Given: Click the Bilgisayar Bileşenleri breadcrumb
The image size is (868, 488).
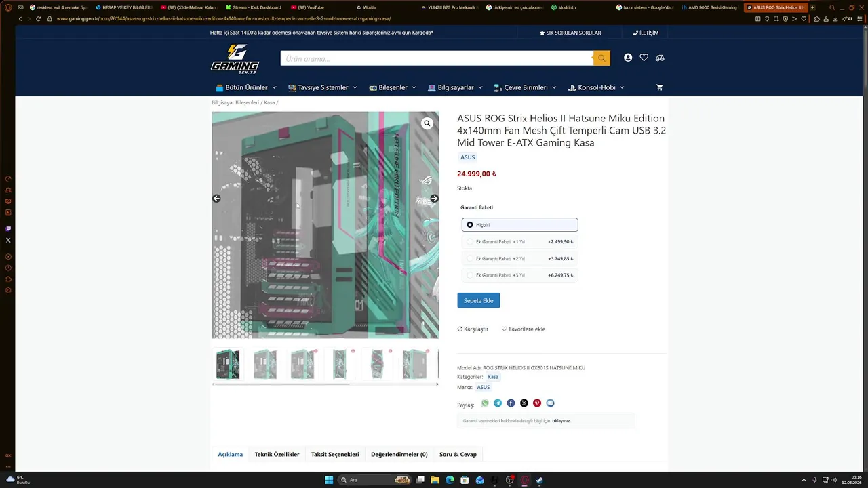Looking at the screenshot, I should click(235, 103).
